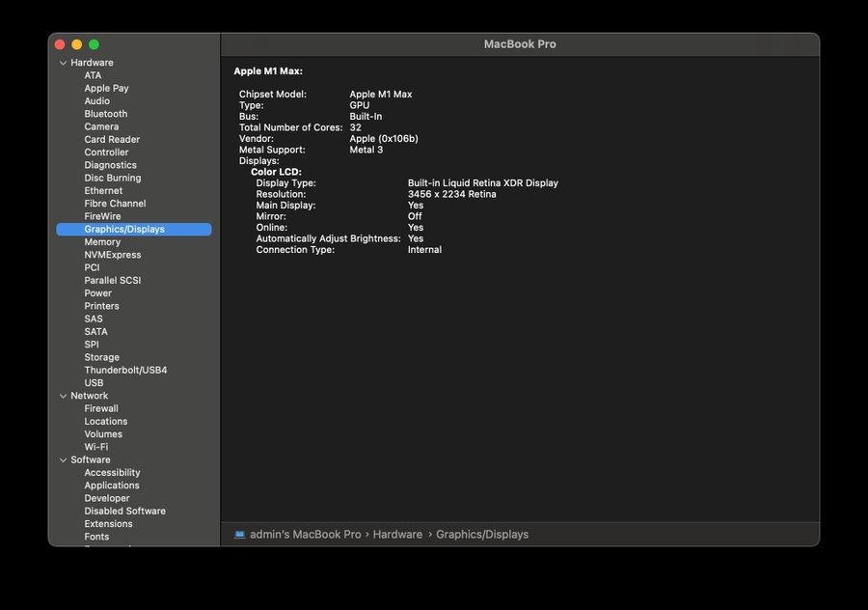Select Disc Burning item
Screen dimensions: 868x610
click(x=113, y=178)
